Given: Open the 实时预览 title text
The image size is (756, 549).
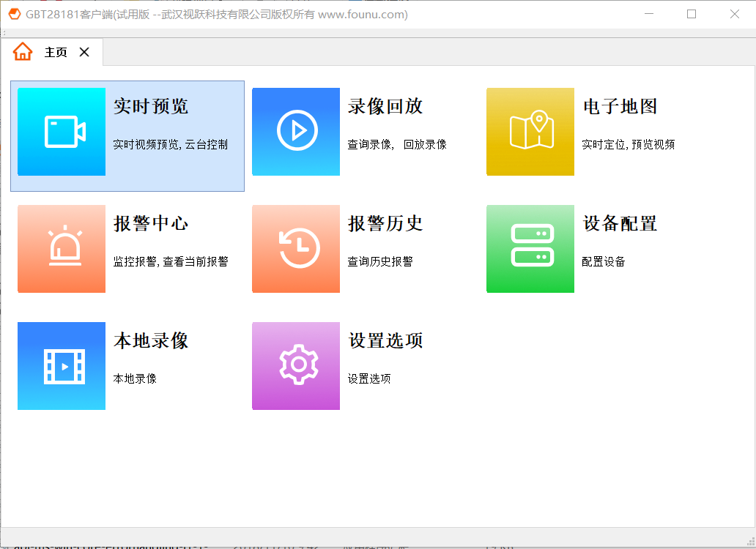Looking at the screenshot, I should coord(151,107).
